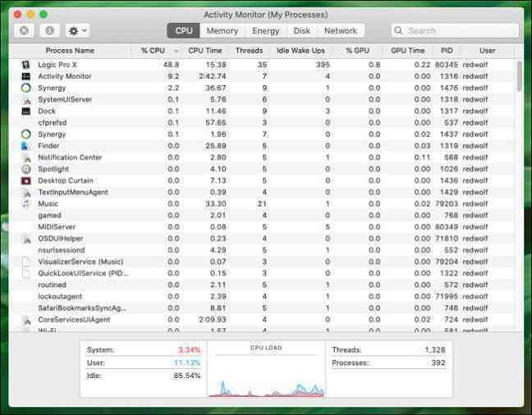Click the Activity Monitor window title

[266, 15]
